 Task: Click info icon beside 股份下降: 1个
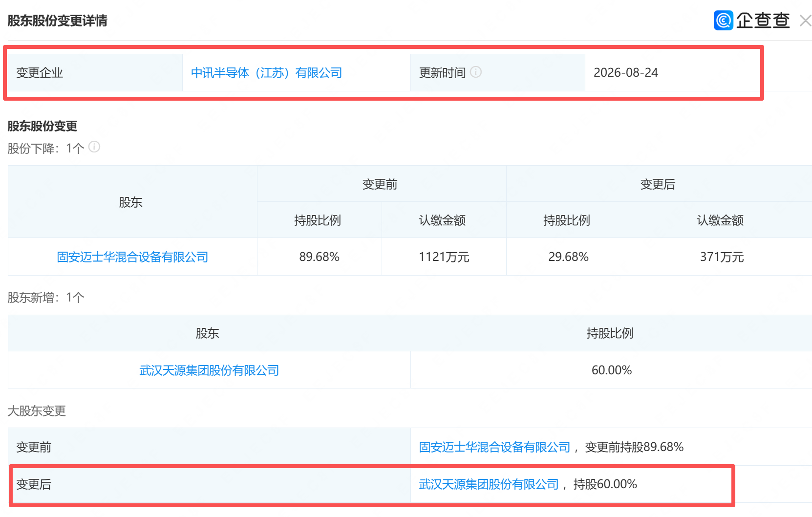tap(94, 147)
